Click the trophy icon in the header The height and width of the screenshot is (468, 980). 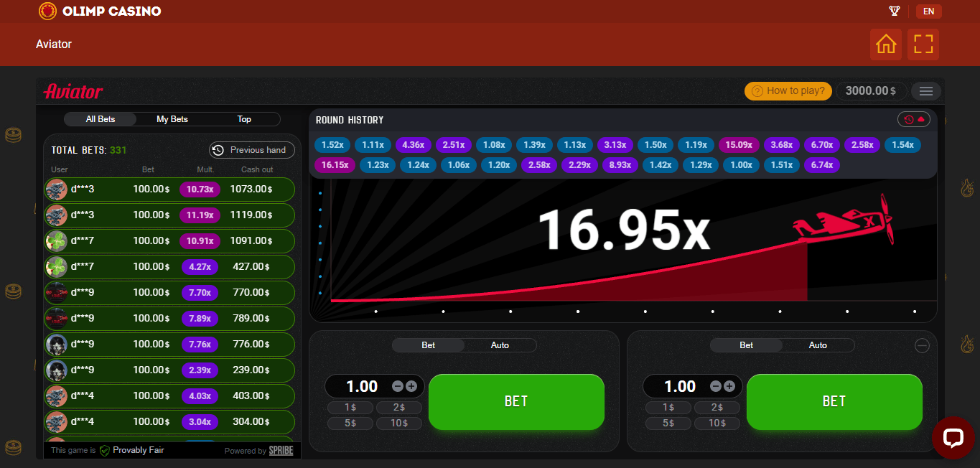(895, 11)
